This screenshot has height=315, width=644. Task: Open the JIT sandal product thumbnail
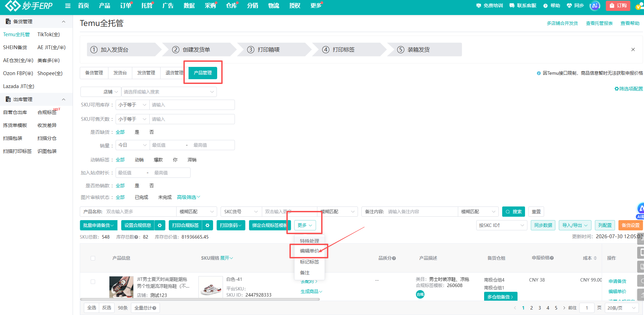coord(121,287)
